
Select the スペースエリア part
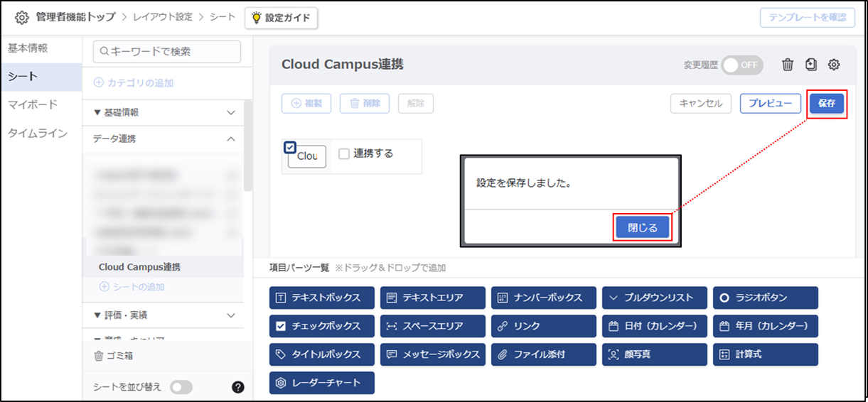click(x=433, y=326)
